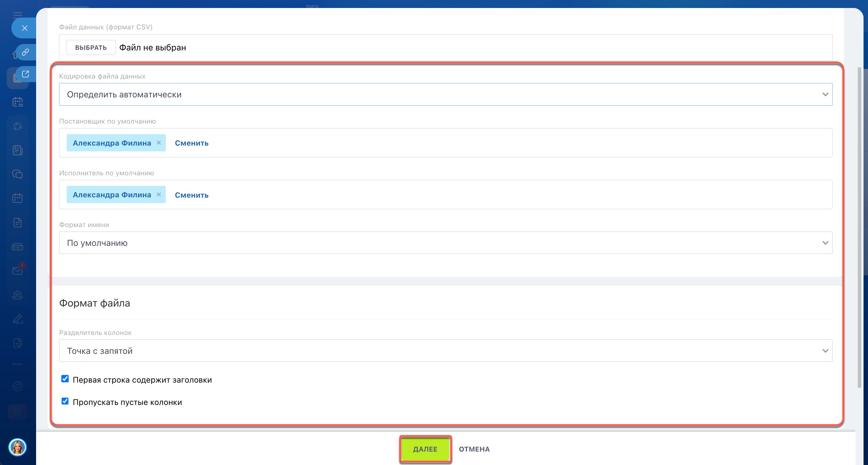Click Сменить link for Исполнитель
Viewport: 868px width, 465px height.
(x=191, y=195)
